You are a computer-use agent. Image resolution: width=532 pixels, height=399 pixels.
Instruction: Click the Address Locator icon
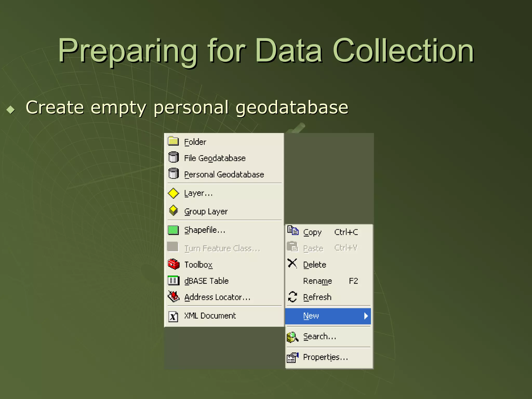174,296
